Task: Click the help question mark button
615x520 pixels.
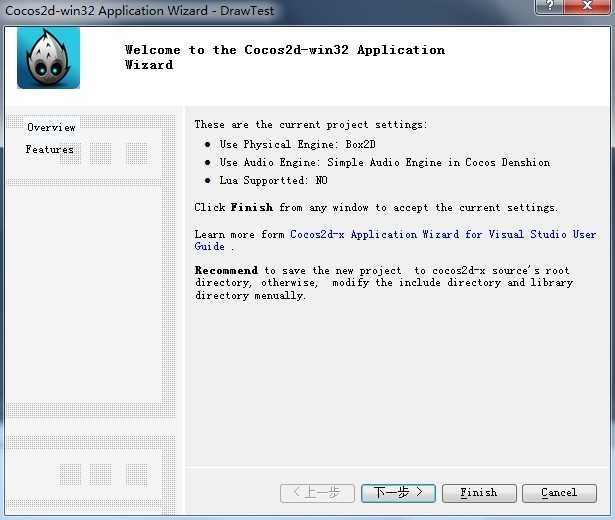Action: point(549,6)
